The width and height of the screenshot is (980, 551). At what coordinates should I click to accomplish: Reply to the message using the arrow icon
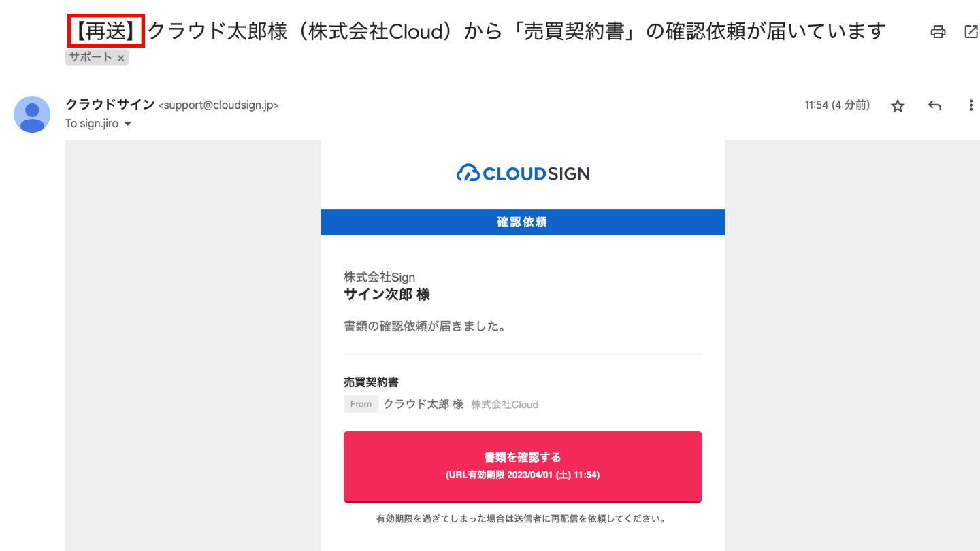[934, 105]
